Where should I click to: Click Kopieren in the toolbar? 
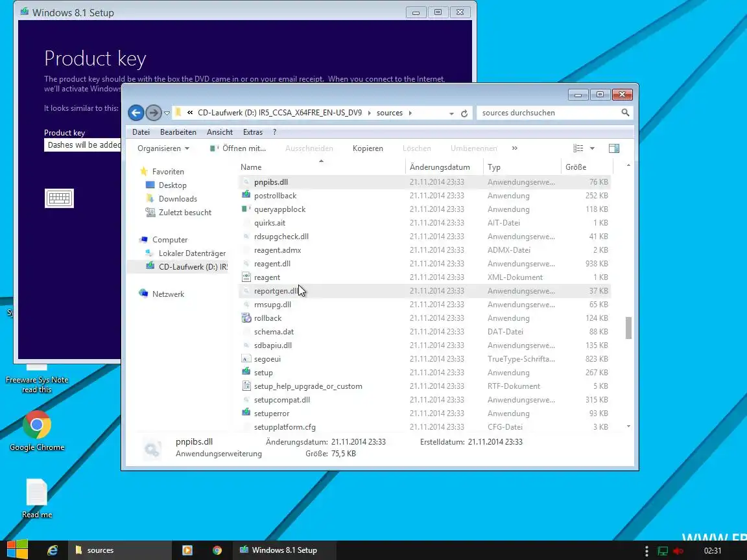pos(368,148)
